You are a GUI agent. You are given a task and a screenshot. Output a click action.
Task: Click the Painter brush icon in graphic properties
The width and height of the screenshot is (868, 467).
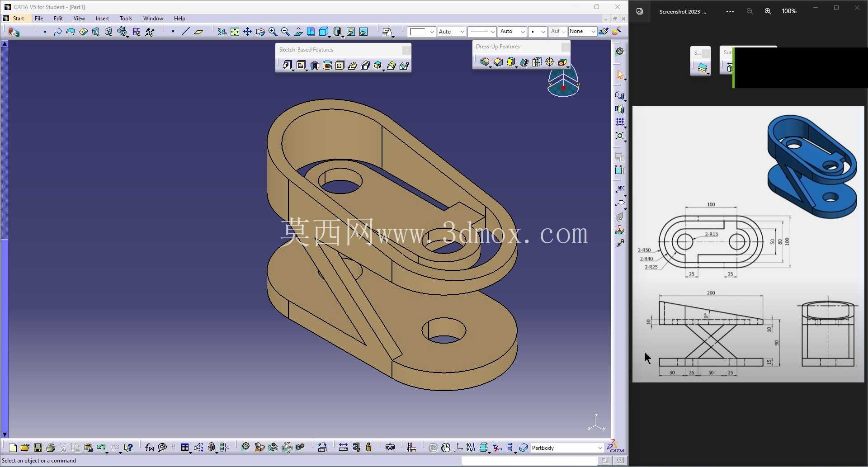604,32
